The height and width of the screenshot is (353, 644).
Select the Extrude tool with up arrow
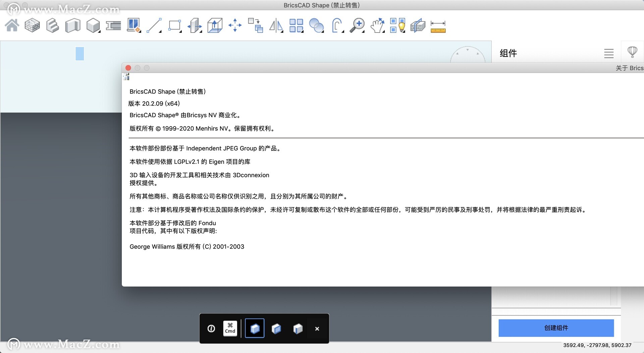coord(215,26)
